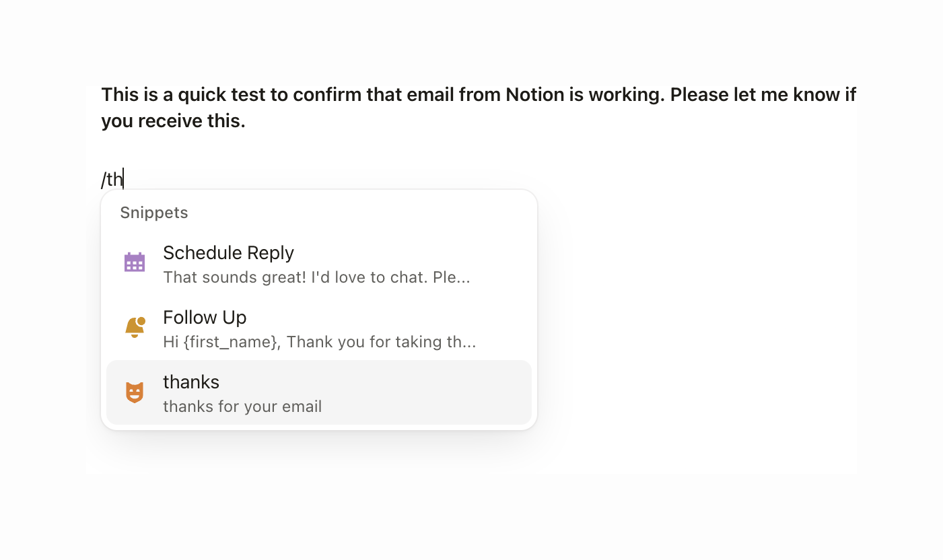Viewport: 943px width, 560px height.
Task: Insert the highlighted thanks snippet
Action: point(191,382)
